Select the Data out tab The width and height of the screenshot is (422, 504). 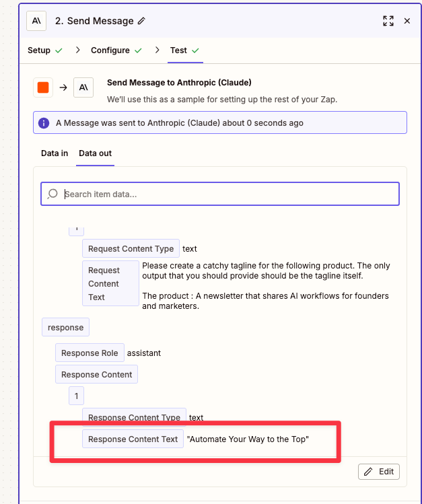click(95, 153)
